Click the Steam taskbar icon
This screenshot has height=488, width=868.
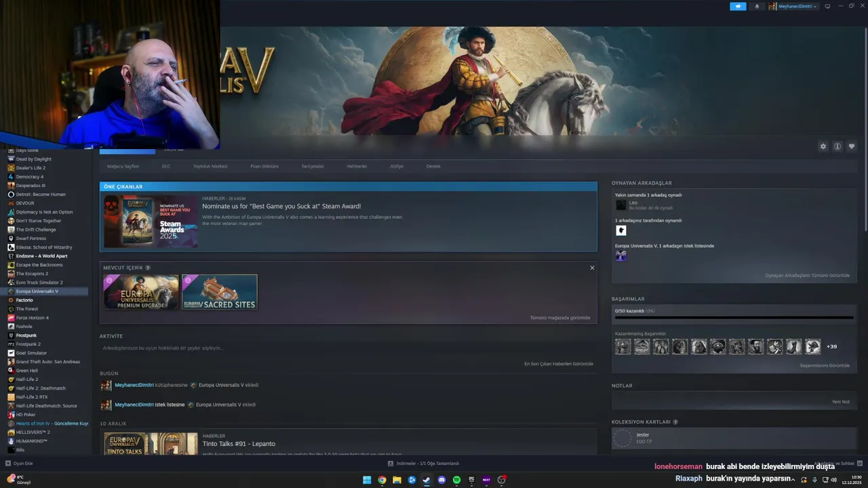coord(427,480)
